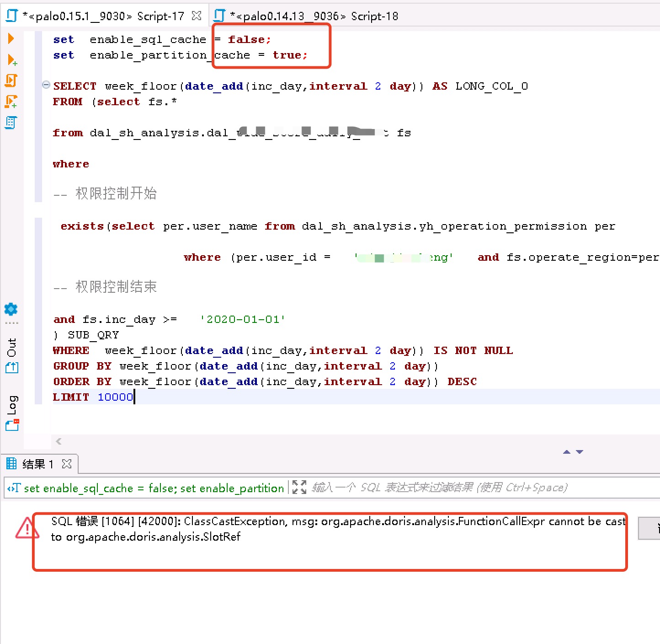Click the upward statement navigation chevron
This screenshot has height=644, width=660.
(566, 452)
